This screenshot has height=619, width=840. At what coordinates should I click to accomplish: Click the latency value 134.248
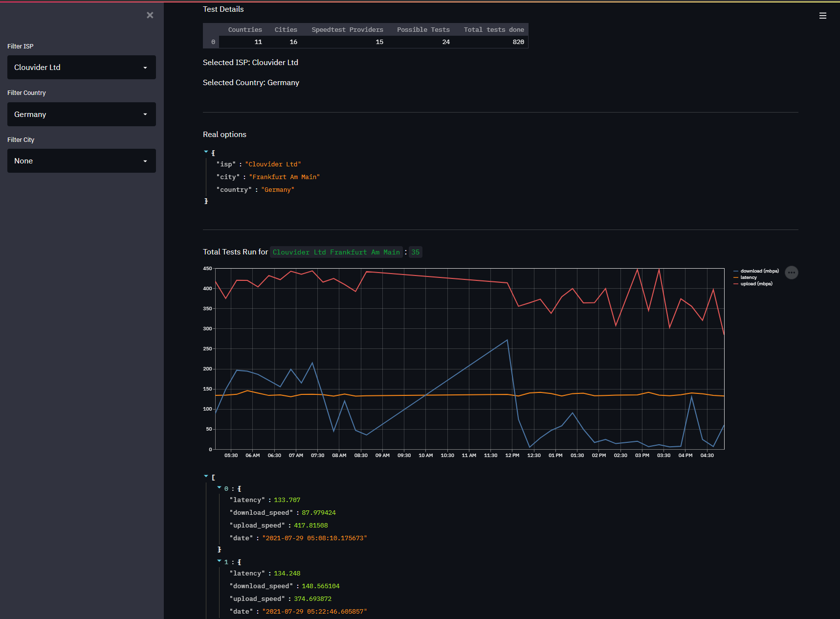tap(287, 573)
